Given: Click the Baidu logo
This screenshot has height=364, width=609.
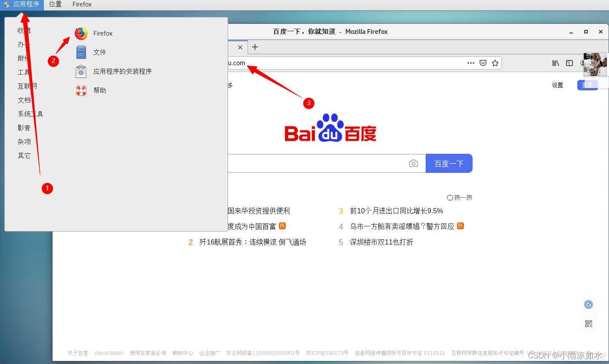Looking at the screenshot, I should (x=331, y=128).
